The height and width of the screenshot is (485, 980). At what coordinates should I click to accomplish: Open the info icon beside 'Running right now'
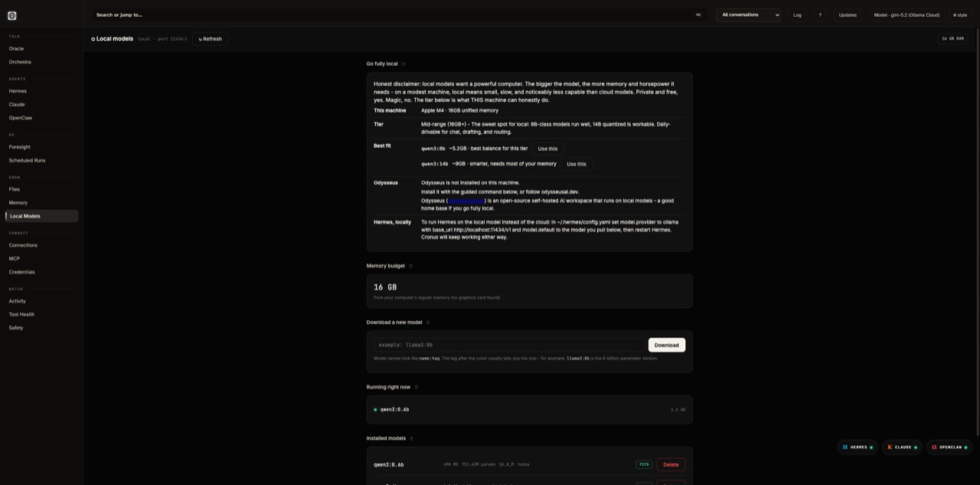[x=416, y=387]
